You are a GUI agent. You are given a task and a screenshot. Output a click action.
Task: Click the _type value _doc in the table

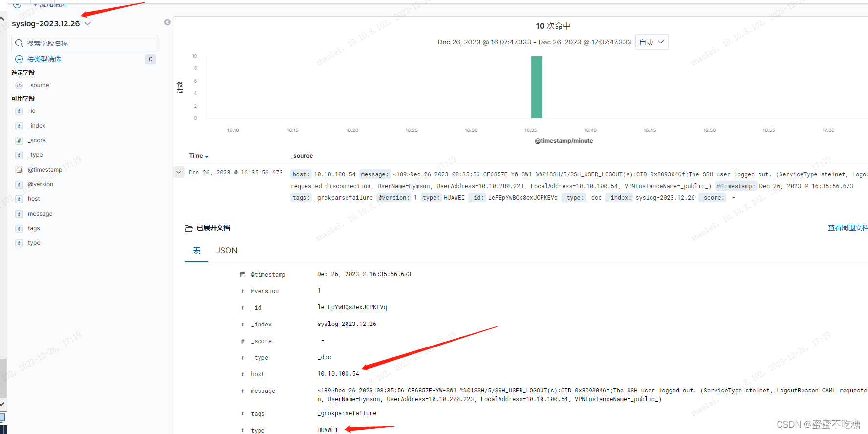coord(324,357)
